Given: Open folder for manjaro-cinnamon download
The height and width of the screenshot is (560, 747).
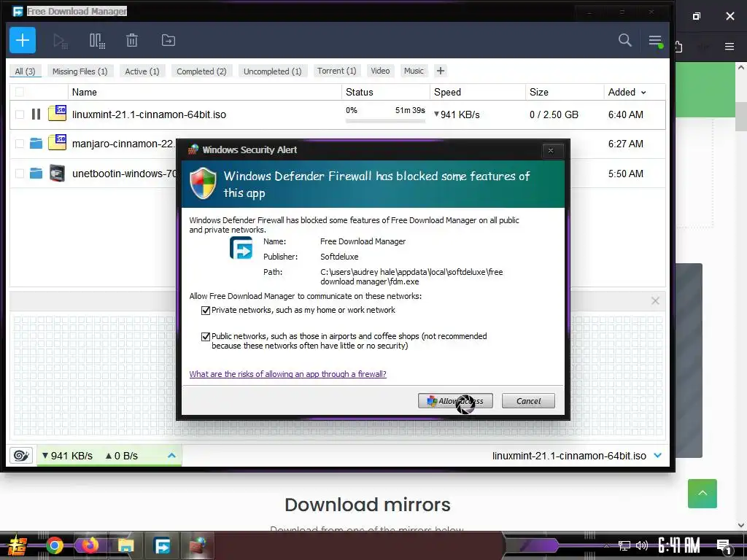Looking at the screenshot, I should (x=36, y=144).
